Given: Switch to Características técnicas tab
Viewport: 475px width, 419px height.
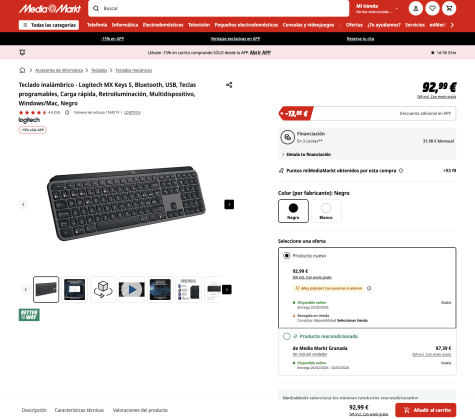Looking at the screenshot, I should coord(79,410).
